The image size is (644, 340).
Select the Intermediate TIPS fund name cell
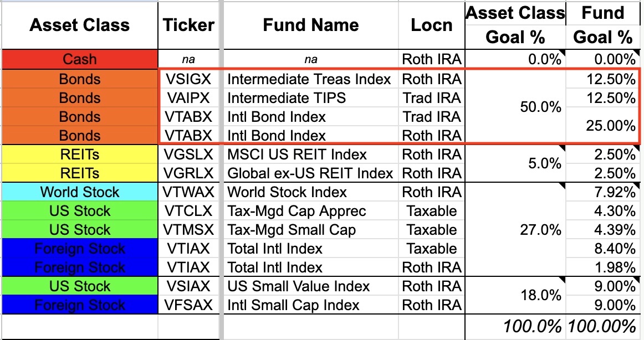tap(311, 97)
